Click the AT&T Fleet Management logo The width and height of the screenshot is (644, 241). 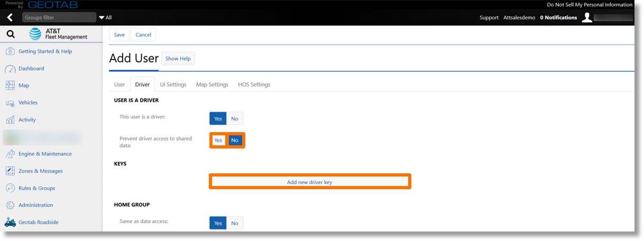(x=58, y=34)
